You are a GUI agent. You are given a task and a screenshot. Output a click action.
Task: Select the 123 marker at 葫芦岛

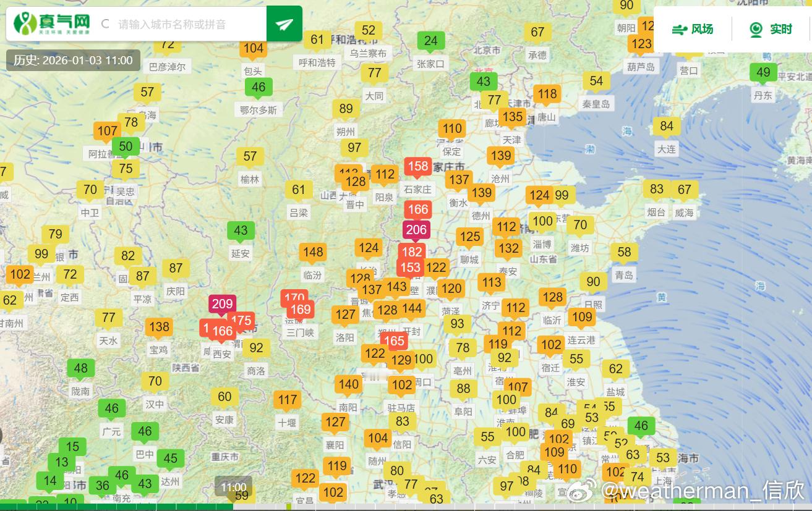641,44
